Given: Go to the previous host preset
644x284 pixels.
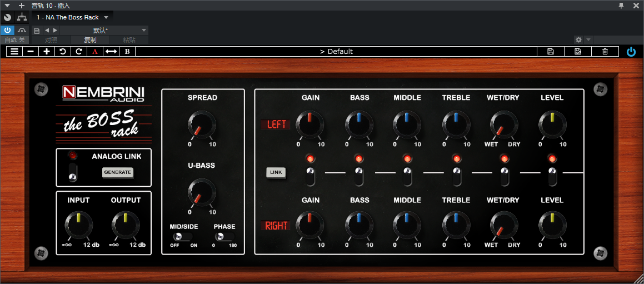Looking at the screenshot, I should tap(47, 31).
